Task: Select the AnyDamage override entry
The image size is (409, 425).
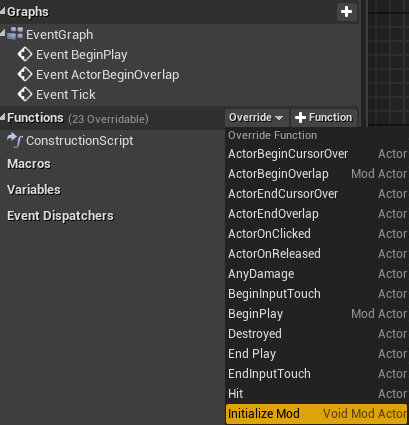Action: coord(317,274)
